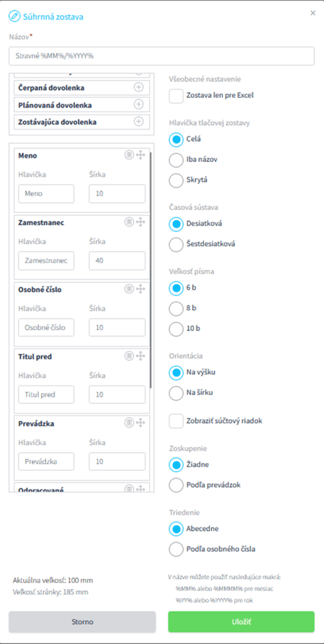Add the Čerpaná dovolenka column with plus icon
The image size is (324, 644).
pos(139,87)
